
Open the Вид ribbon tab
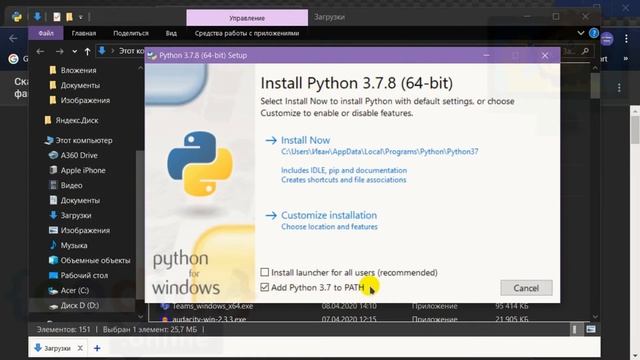point(171,33)
